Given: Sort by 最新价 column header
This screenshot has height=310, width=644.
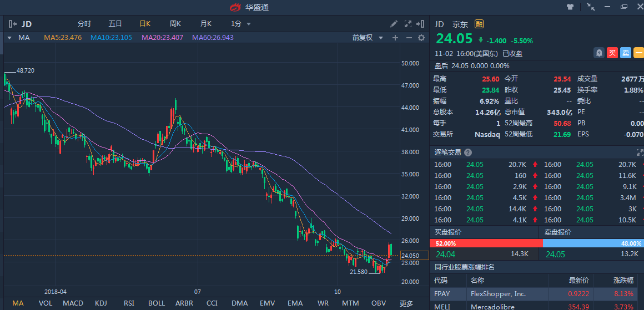Looking at the screenshot, I should [x=578, y=281].
